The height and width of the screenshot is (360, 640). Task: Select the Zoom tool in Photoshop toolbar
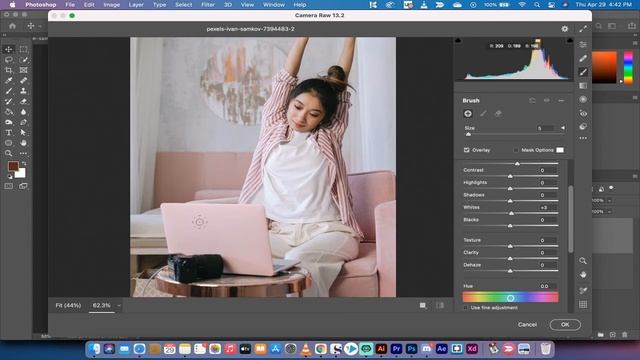[x=9, y=153]
